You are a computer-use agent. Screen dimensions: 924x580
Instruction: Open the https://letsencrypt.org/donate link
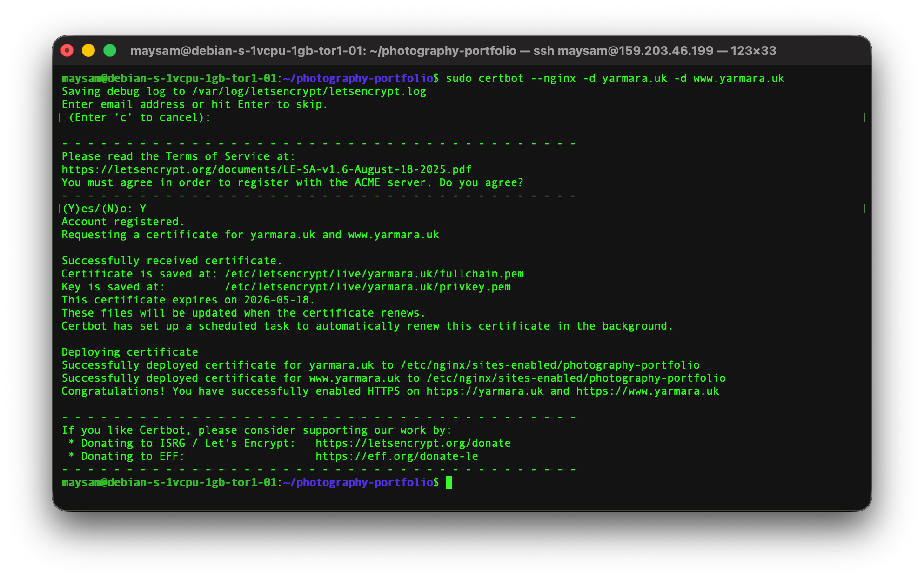point(413,443)
